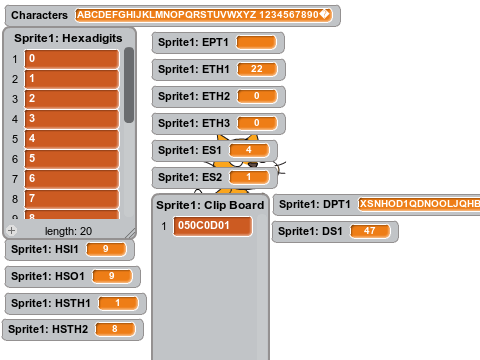Select Hexadigits list item 5 with value 4
This screenshot has height=360, width=480.
pos(72,139)
